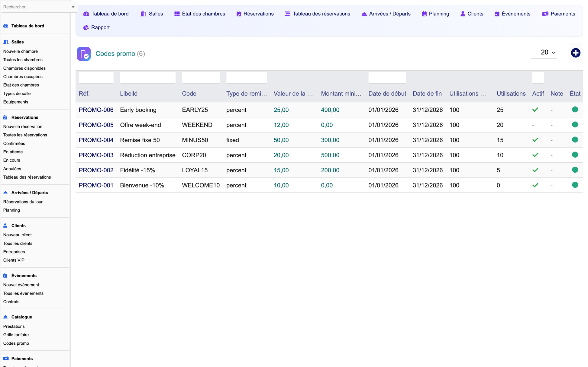588x367 pixels.
Task: Click green status dot for PROMO-003
Action: 575,155
